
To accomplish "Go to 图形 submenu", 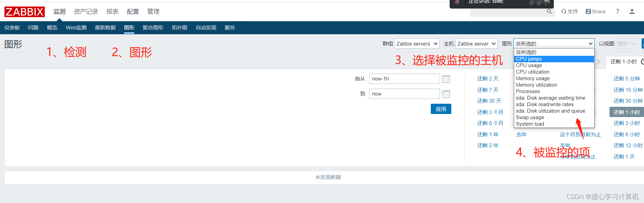I will click(129, 28).
